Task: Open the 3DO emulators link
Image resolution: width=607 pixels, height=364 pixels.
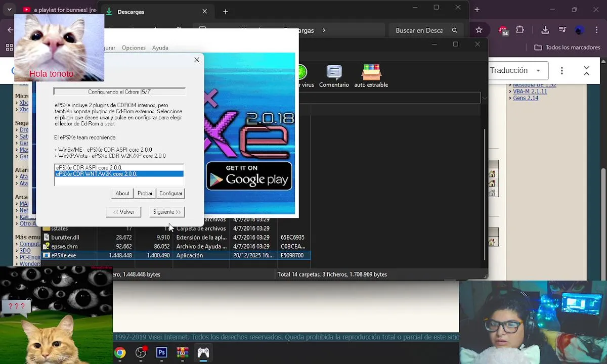Action: point(25,251)
